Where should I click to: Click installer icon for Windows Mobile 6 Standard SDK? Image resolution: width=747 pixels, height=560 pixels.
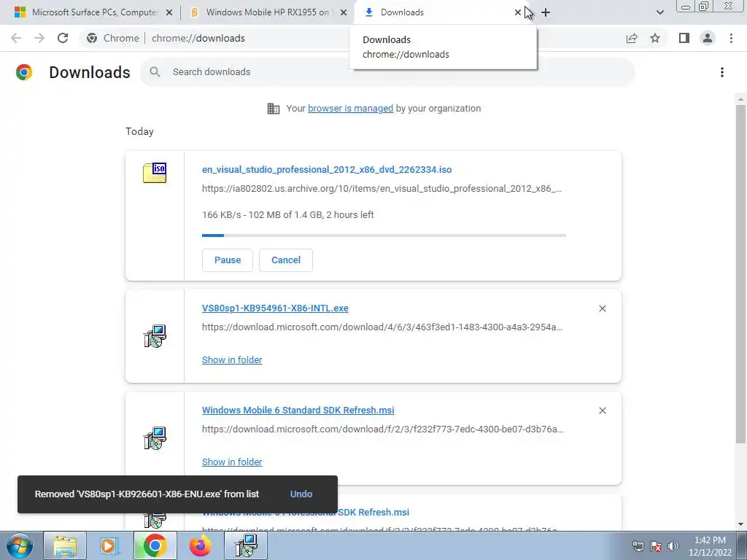155,438
